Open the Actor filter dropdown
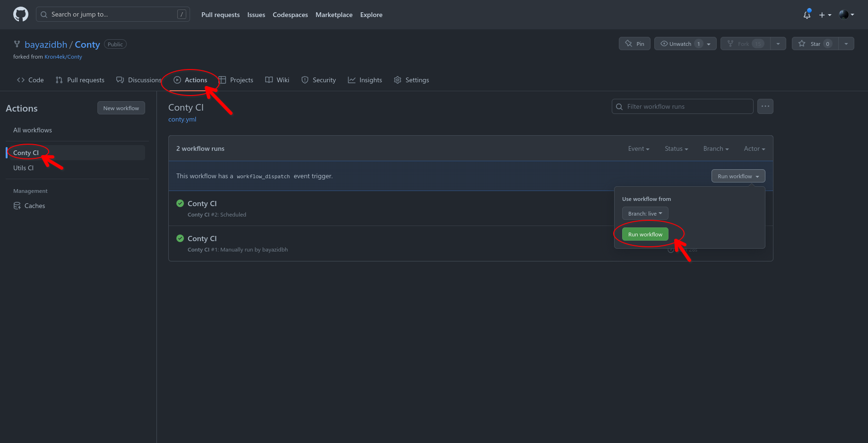 (x=755, y=148)
